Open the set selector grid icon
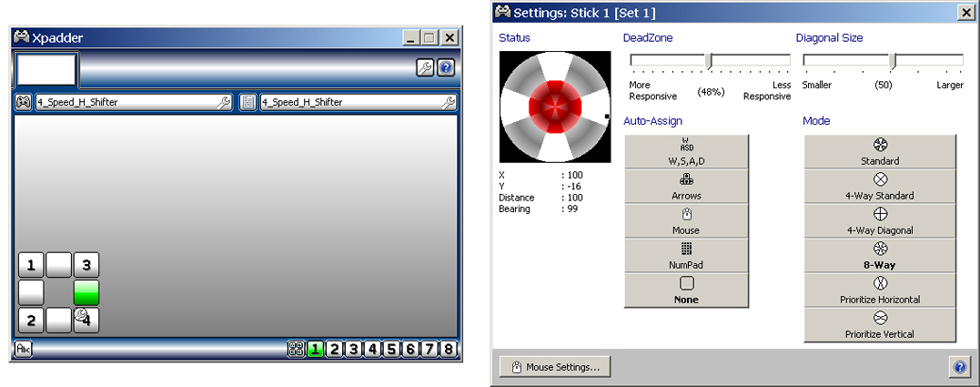 coord(296,350)
